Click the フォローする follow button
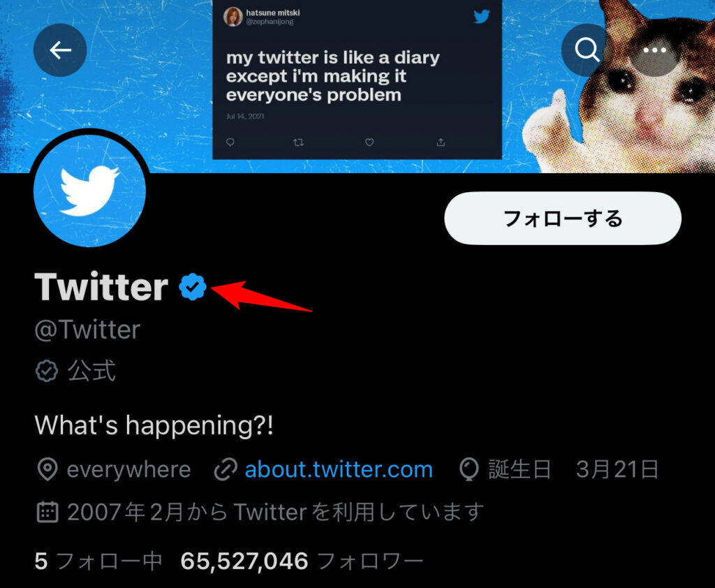The width and height of the screenshot is (715, 588). click(563, 219)
